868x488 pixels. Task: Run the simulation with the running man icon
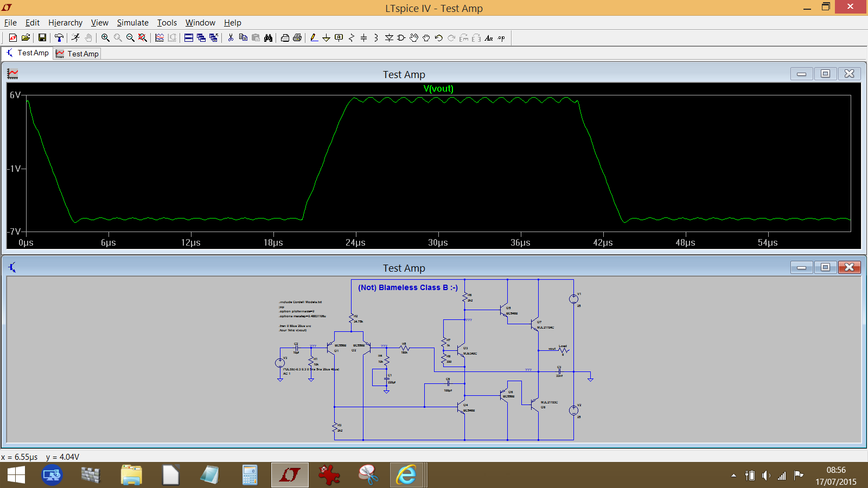[x=75, y=37]
